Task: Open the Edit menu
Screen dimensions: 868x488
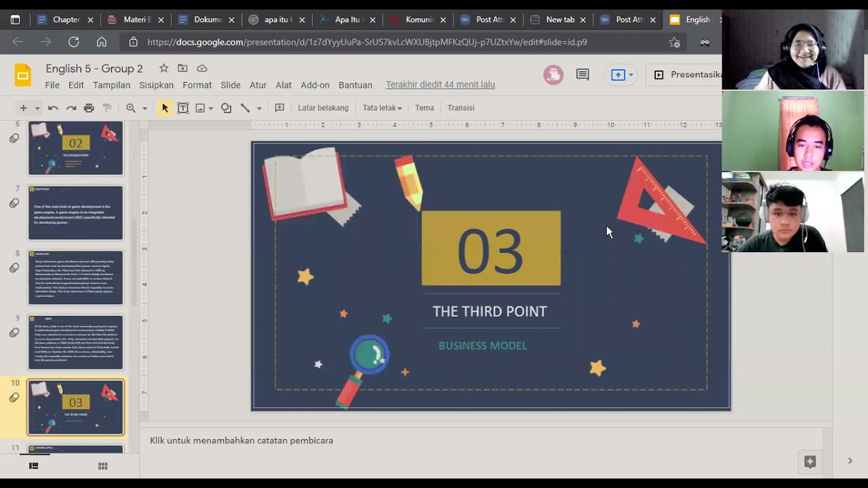Action: tap(76, 85)
